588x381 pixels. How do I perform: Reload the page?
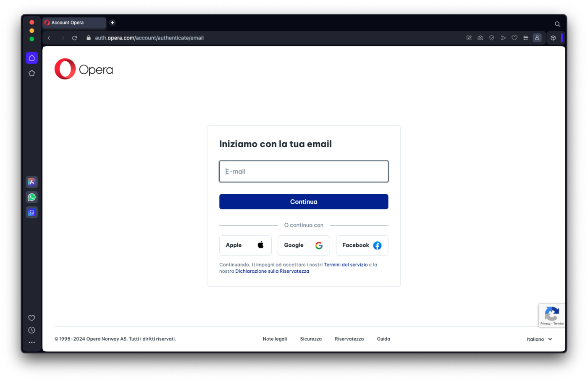[75, 38]
